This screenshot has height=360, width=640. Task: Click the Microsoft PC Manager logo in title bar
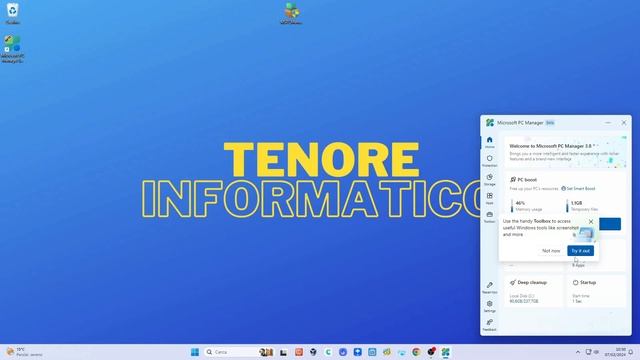pyautogui.click(x=490, y=122)
